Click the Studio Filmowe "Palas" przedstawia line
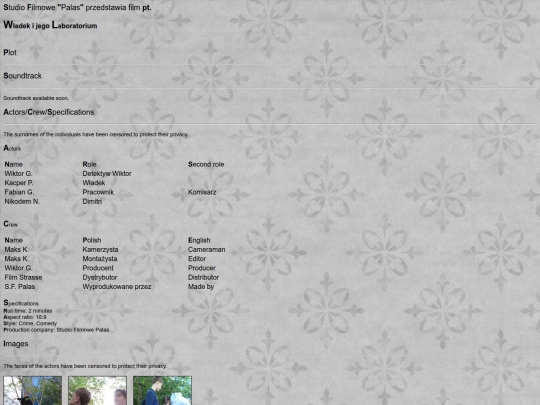The width and height of the screenshot is (540, 405). [x=77, y=7]
